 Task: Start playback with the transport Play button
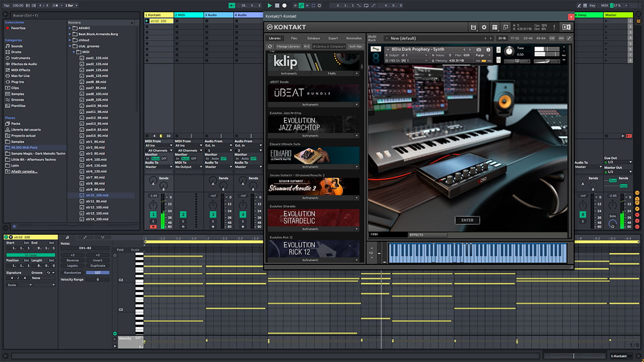point(269,5)
